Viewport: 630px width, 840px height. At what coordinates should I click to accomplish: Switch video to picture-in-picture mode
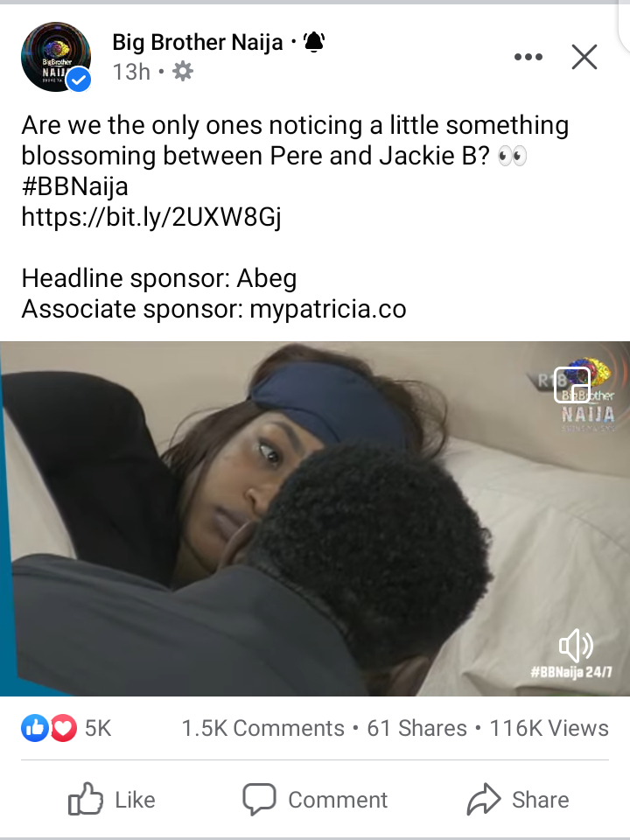(x=572, y=384)
